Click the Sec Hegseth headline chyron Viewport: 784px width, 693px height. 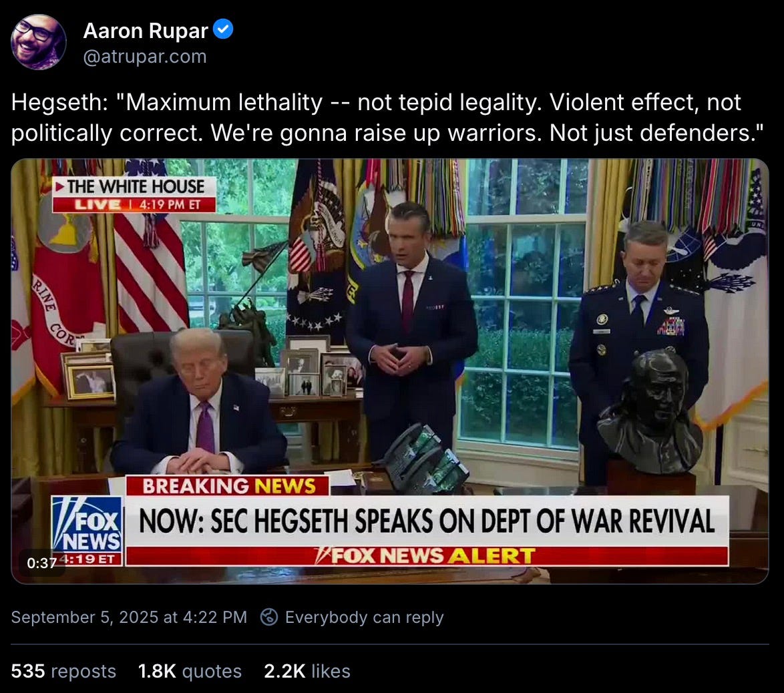coord(427,521)
